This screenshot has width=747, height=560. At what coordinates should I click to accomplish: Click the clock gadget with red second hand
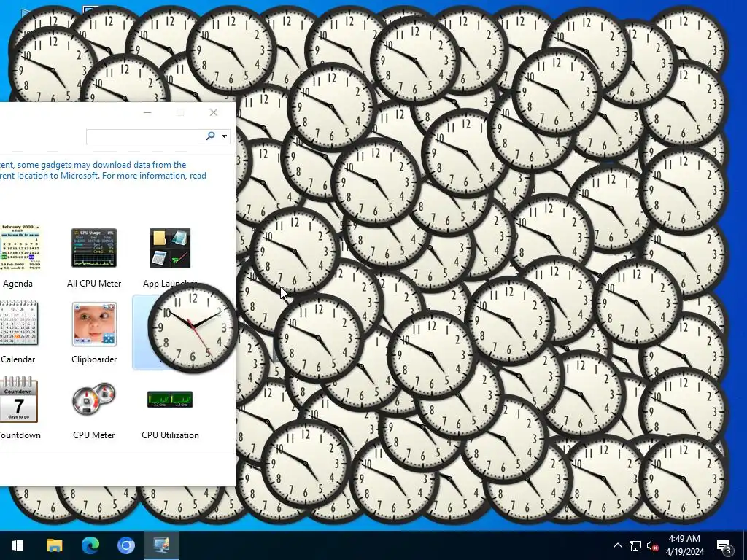pyautogui.click(x=193, y=327)
